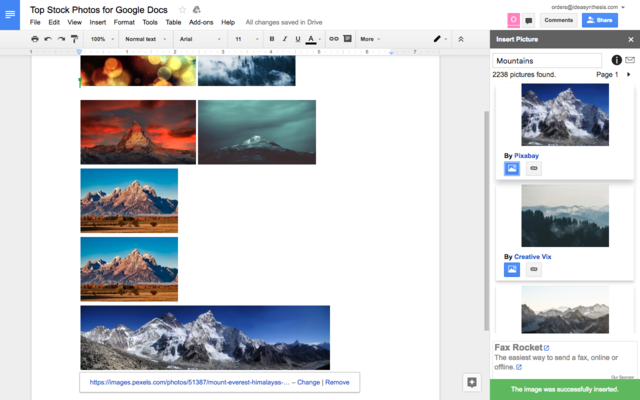Open the View menu
640x400 pixels.
click(74, 22)
